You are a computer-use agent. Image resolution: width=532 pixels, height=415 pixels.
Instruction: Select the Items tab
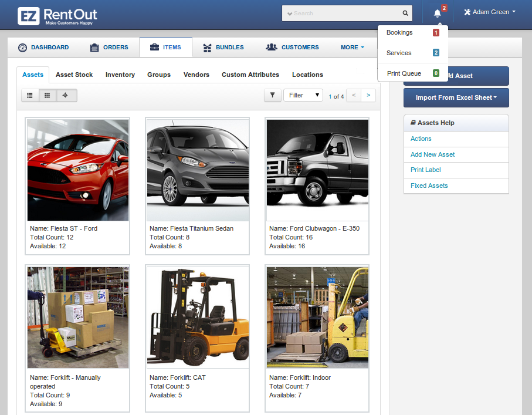point(165,47)
